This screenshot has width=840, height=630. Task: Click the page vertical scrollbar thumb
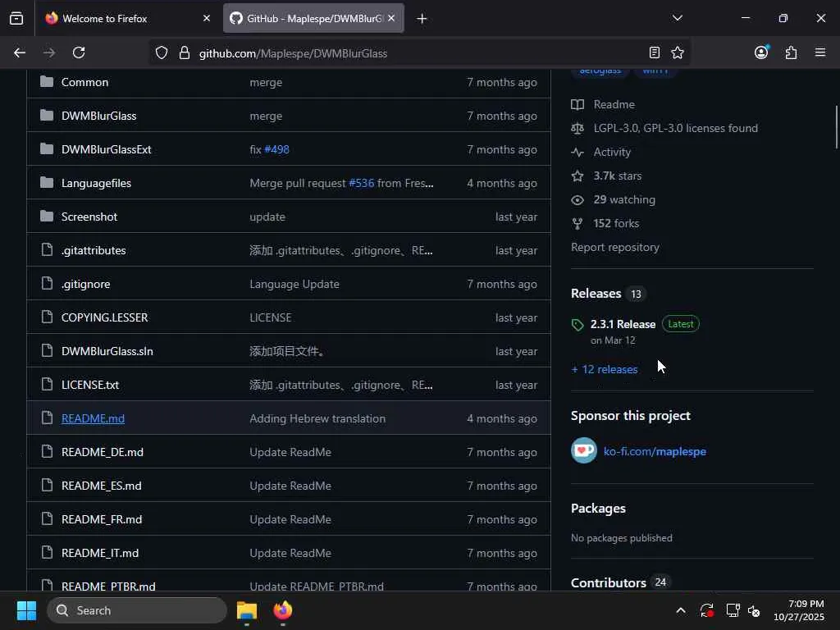point(836,127)
